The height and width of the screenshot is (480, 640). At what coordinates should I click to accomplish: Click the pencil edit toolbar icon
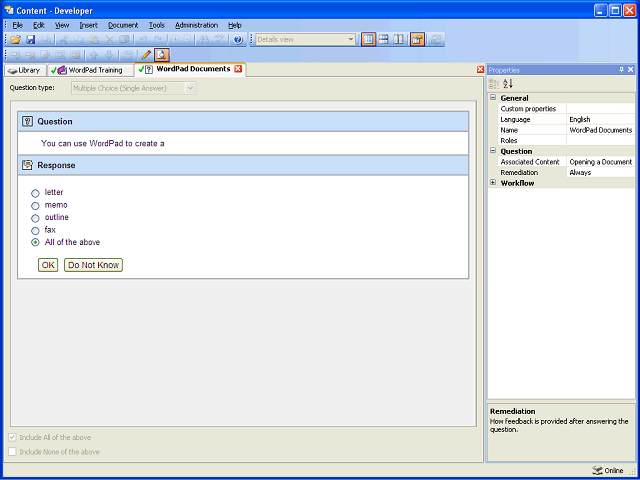click(146, 55)
